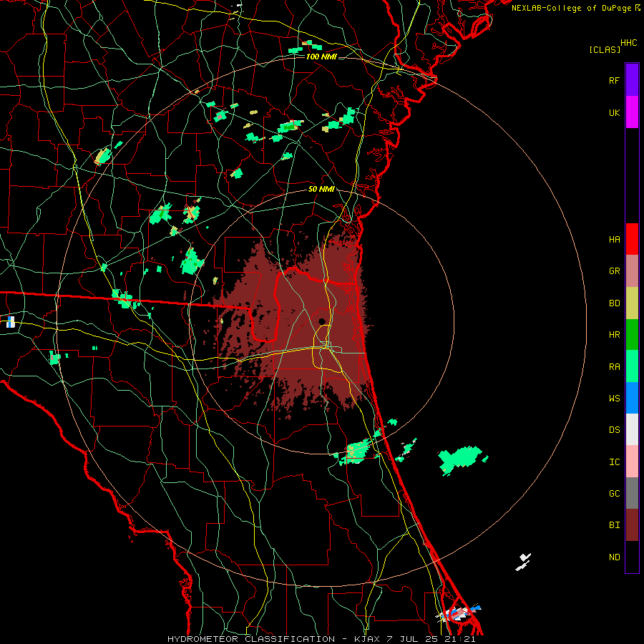Click the GR legend label
Image resolution: width=644 pixels, height=644 pixels.
614,271
